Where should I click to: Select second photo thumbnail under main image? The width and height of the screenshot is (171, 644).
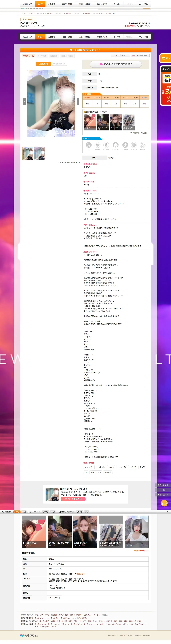(39, 154)
